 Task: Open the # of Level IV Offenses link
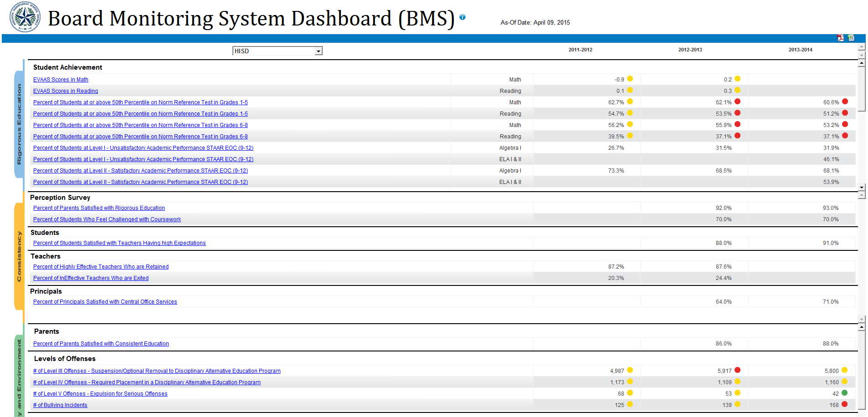(x=147, y=382)
